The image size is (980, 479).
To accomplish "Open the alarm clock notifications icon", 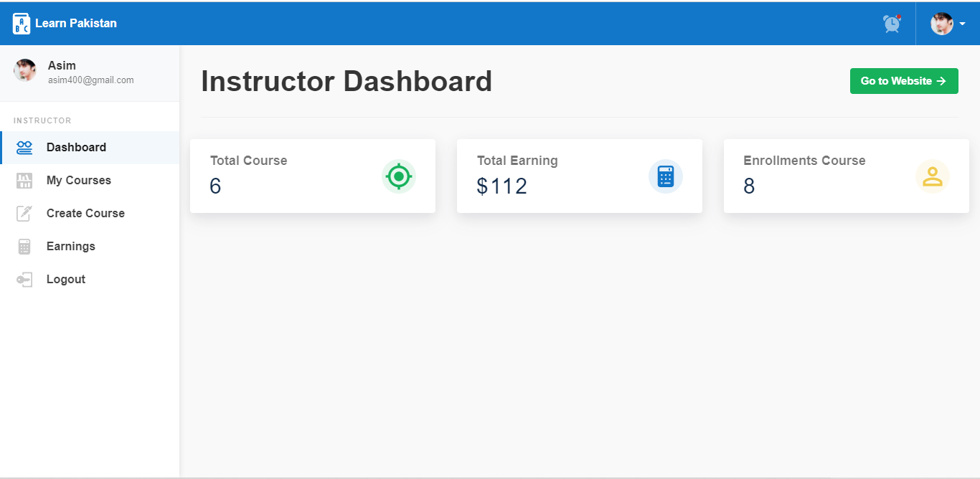I will (x=892, y=24).
